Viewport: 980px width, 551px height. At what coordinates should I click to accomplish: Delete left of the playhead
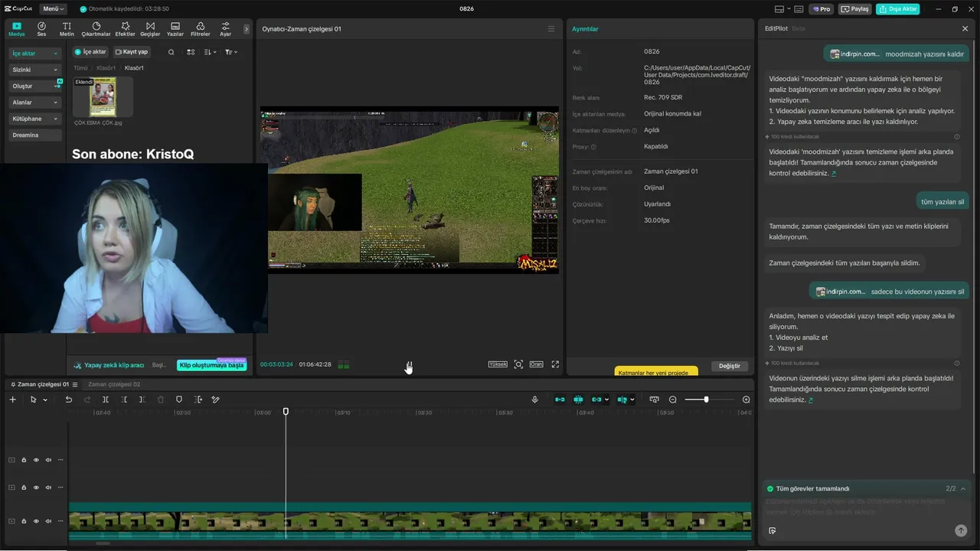click(124, 399)
